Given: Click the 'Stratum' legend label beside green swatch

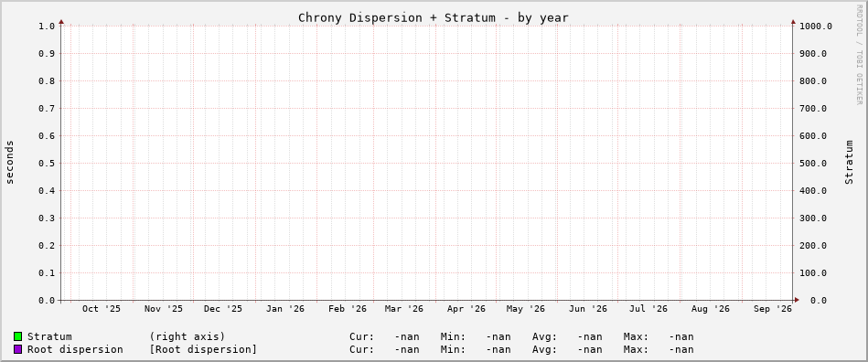Looking at the screenshot, I should click(49, 336).
